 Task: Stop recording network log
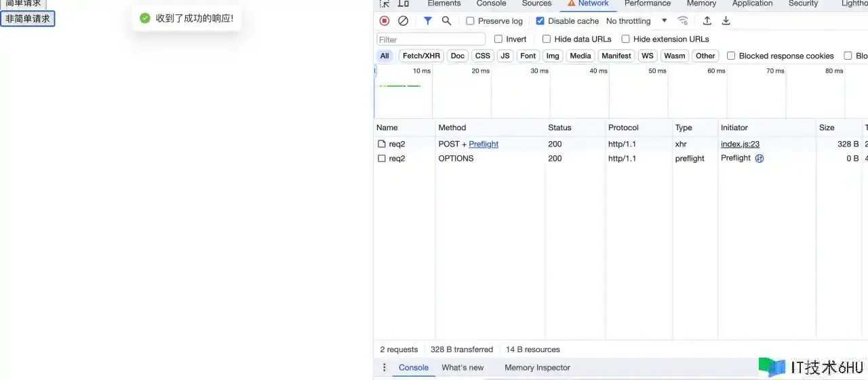click(x=384, y=21)
